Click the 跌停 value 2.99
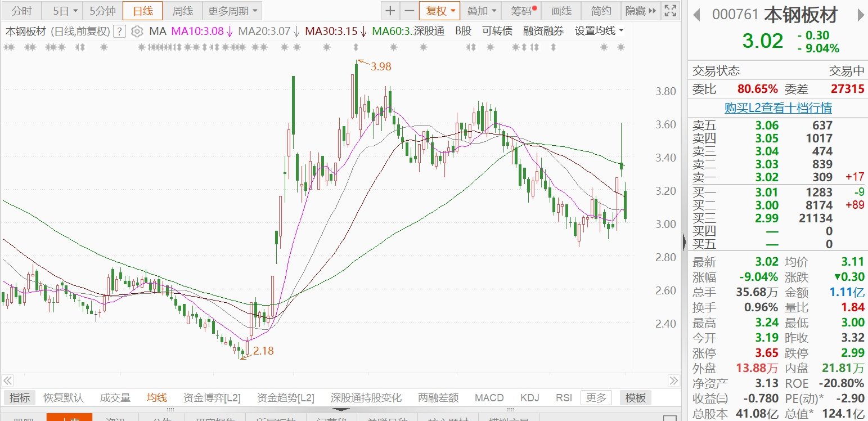 click(852, 353)
